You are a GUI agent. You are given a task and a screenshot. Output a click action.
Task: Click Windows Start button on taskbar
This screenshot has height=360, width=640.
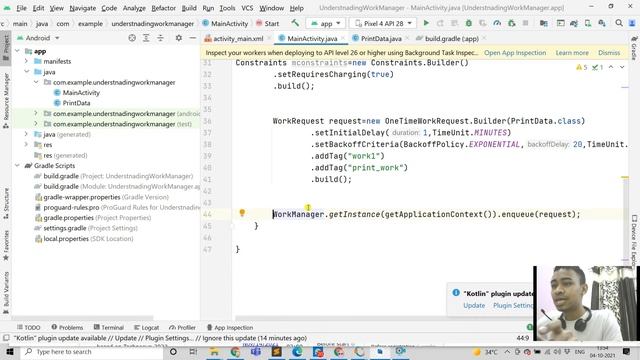tap(9, 351)
